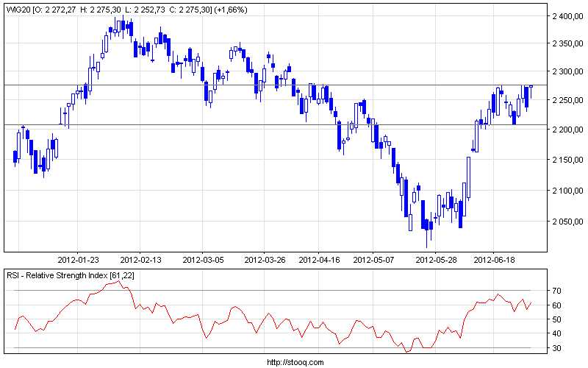Click the WIG20 OHLC header text
Image resolution: width=588 pixels, height=368 pixels.
pyautogui.click(x=126, y=10)
